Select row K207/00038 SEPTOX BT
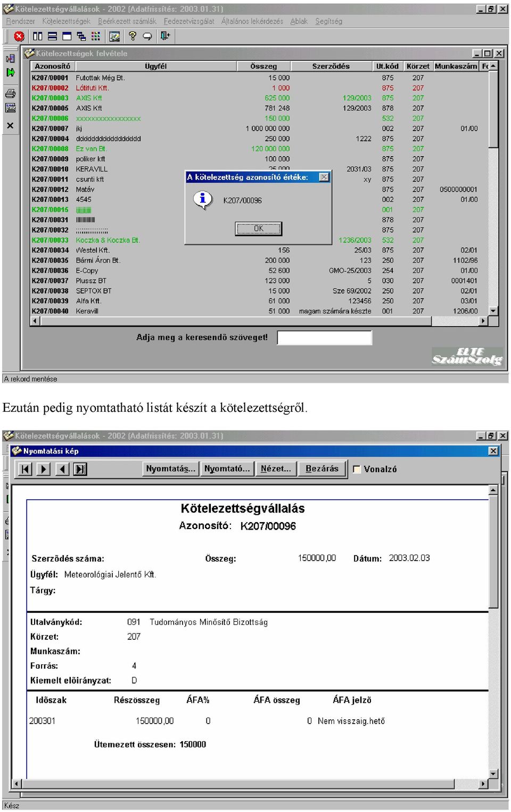 [260, 291]
